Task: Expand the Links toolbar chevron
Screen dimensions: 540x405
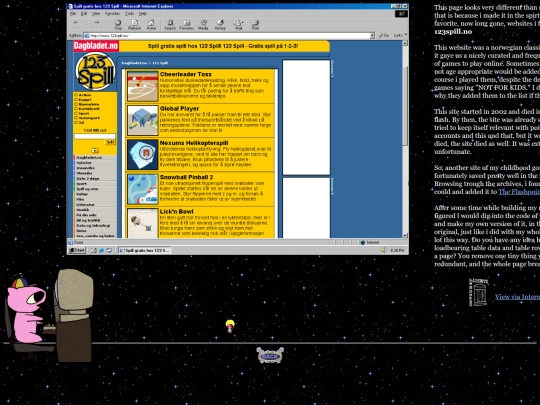Action: [x=406, y=34]
